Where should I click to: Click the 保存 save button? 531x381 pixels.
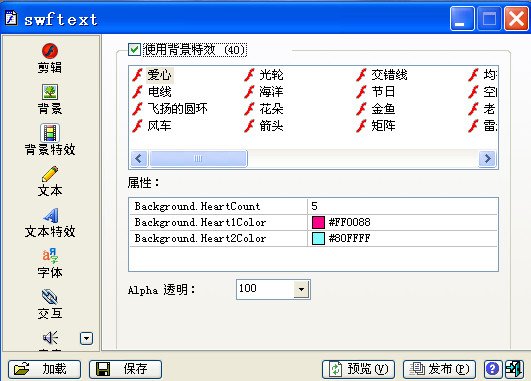tap(125, 369)
